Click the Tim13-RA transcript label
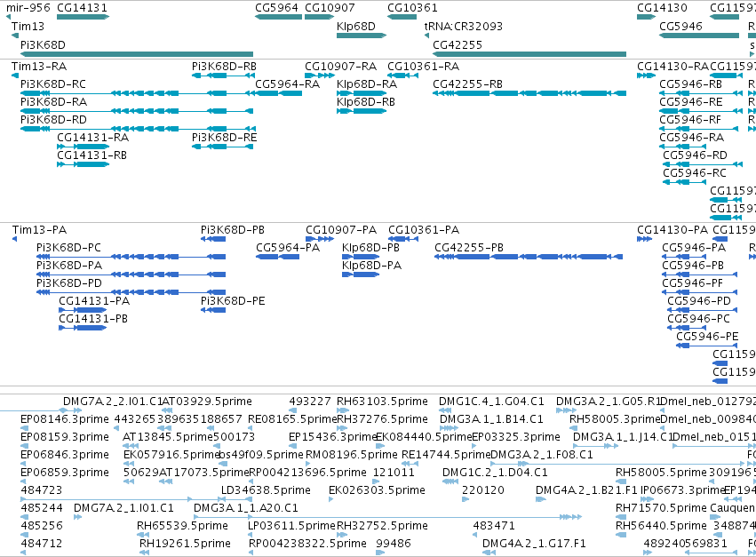The image size is (756, 557). tap(39, 66)
